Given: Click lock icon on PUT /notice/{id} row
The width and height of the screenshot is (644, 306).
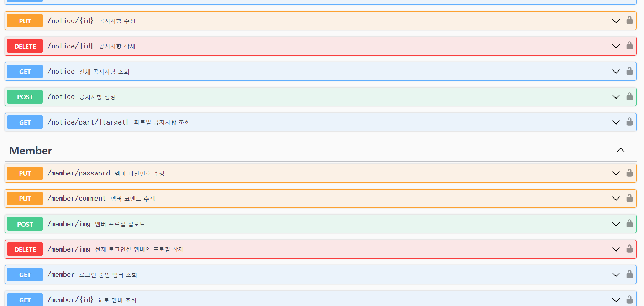Looking at the screenshot, I should pos(629,20).
